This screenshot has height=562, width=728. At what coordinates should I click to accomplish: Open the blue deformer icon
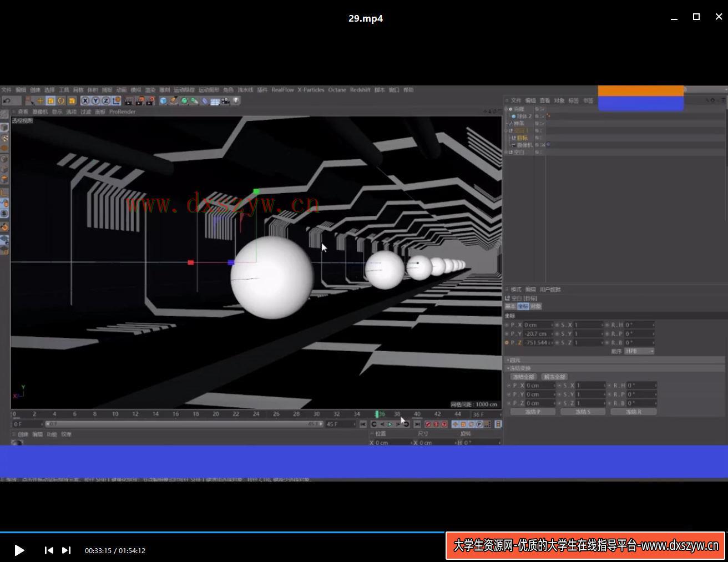[x=205, y=100]
